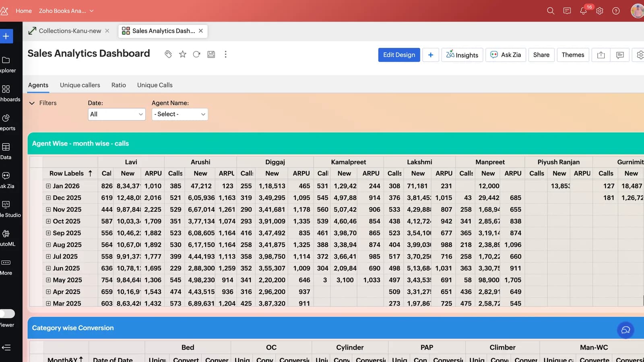Expand the Apr 2025 row

tap(48, 292)
